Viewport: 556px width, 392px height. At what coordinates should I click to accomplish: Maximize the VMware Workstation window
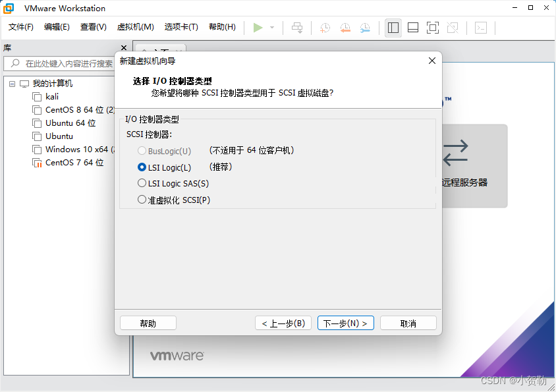pyautogui.click(x=530, y=8)
